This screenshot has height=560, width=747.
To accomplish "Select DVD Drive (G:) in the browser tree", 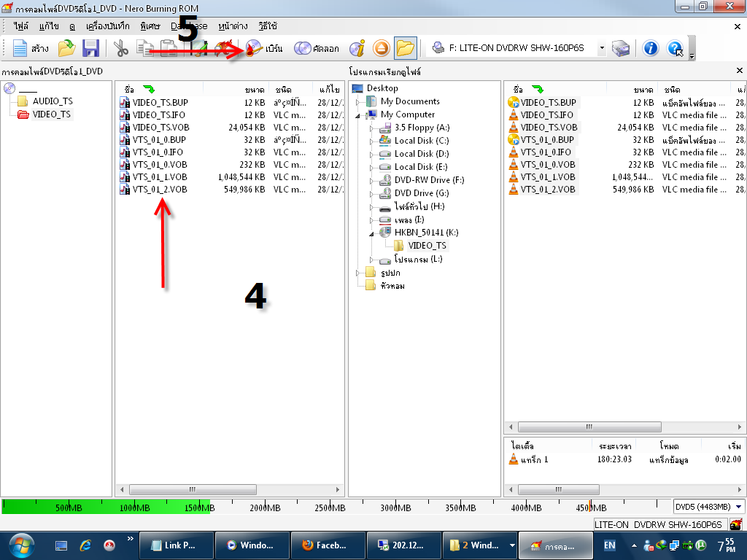I will [x=422, y=192].
